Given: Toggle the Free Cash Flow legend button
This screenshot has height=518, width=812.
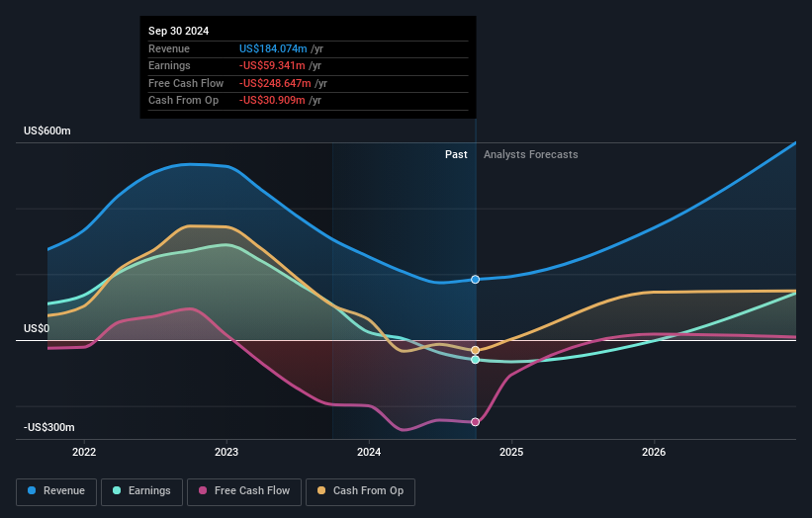Looking at the screenshot, I should click(244, 491).
